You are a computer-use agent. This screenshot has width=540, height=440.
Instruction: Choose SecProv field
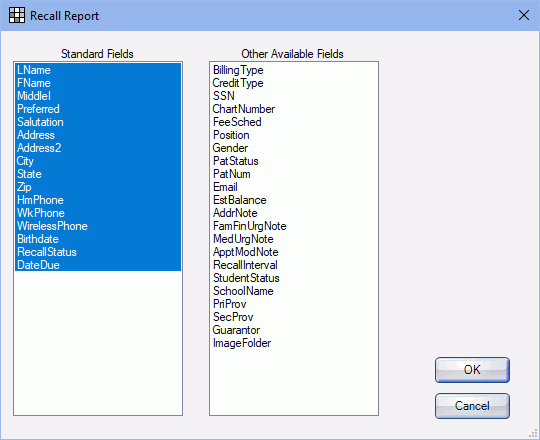294,317
